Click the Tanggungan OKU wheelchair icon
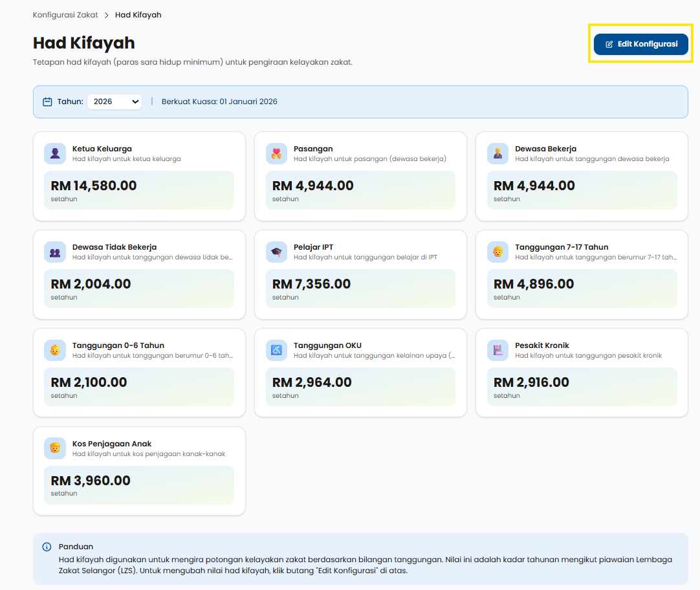Screen dimensions: 700x590 coord(276,350)
